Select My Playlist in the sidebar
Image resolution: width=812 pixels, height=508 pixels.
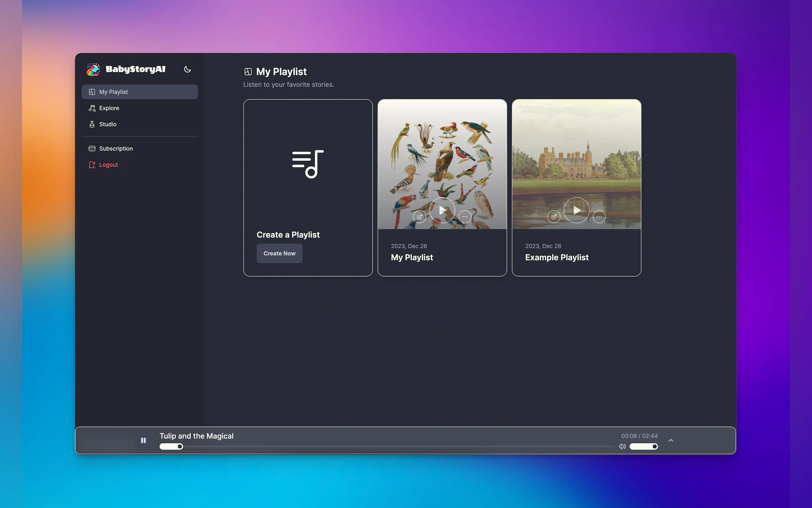pos(113,92)
